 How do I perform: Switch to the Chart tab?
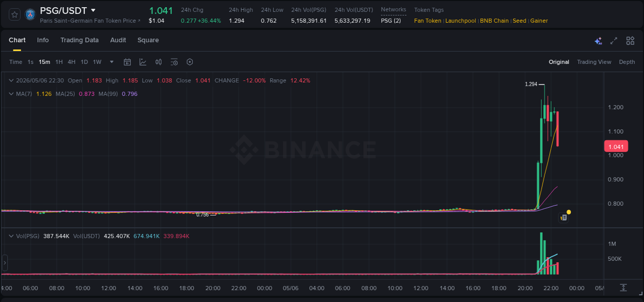click(17, 40)
